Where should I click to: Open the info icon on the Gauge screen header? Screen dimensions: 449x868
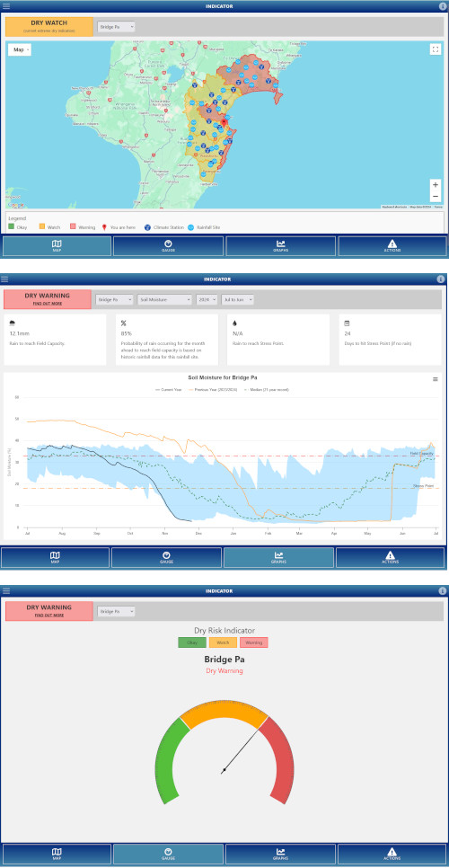441,591
